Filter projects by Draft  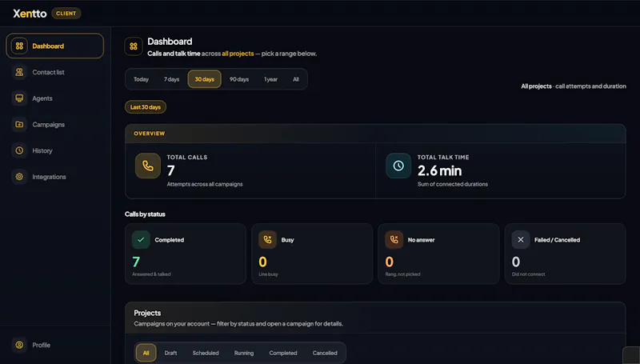[x=170, y=353]
